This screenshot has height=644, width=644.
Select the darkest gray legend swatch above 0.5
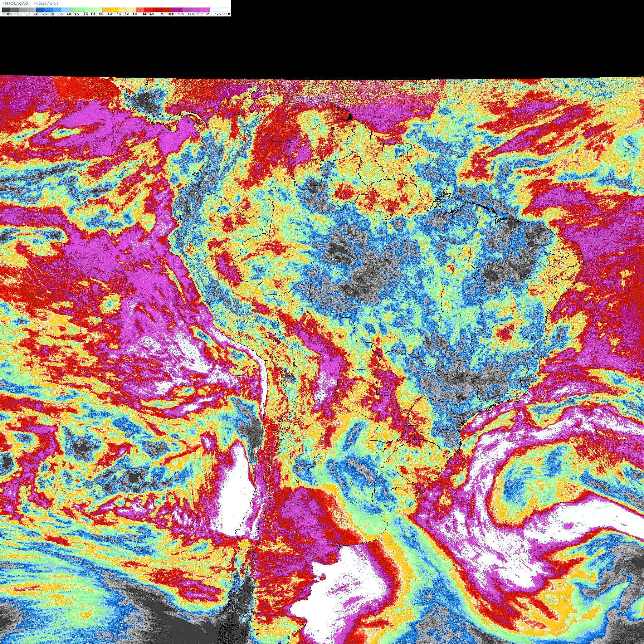(x=6, y=10)
